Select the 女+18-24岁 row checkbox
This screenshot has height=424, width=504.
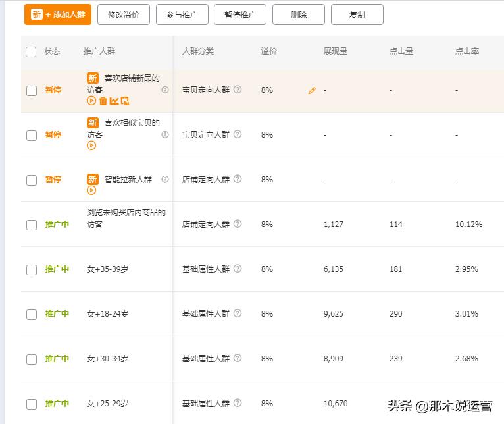pos(32,314)
